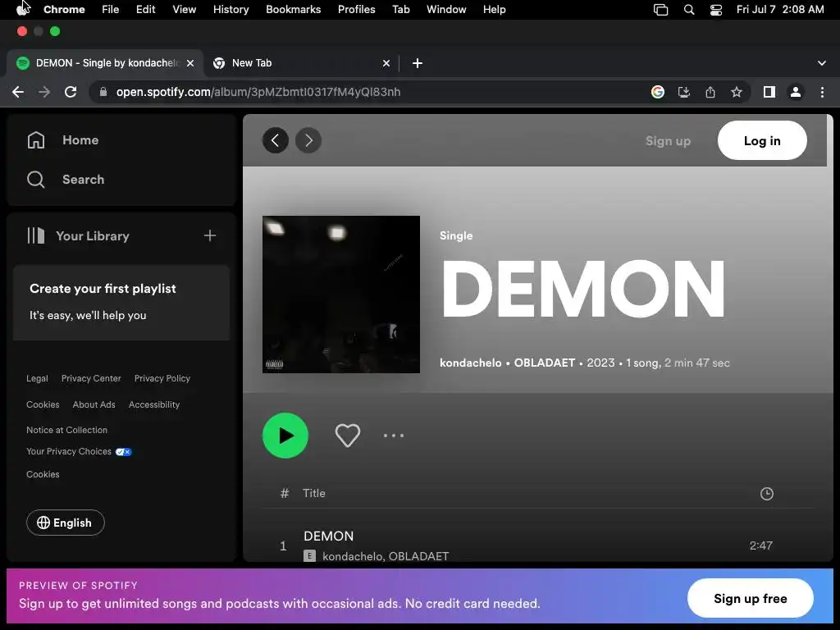Click the Log in button
Viewport: 840px width, 630px height.
(x=762, y=140)
